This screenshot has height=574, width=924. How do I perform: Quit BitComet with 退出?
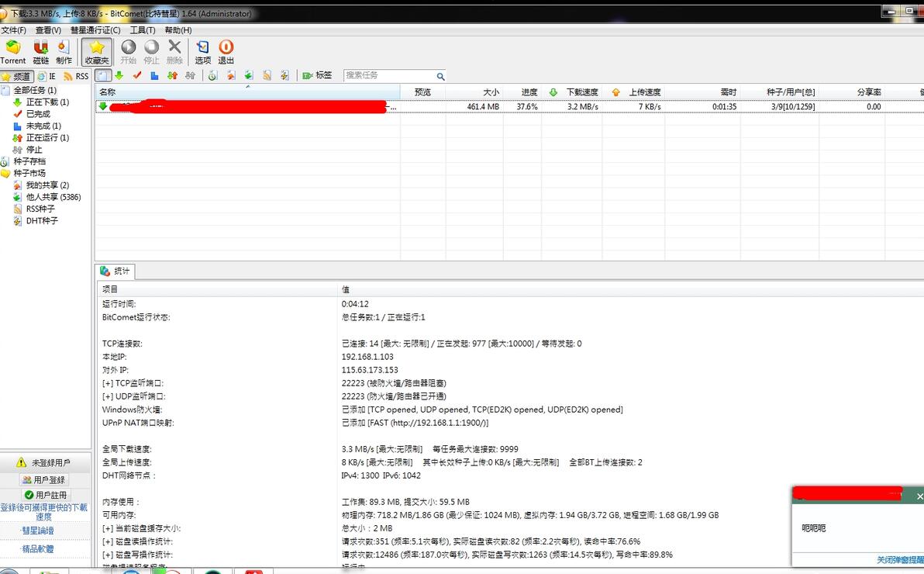pyautogui.click(x=226, y=52)
